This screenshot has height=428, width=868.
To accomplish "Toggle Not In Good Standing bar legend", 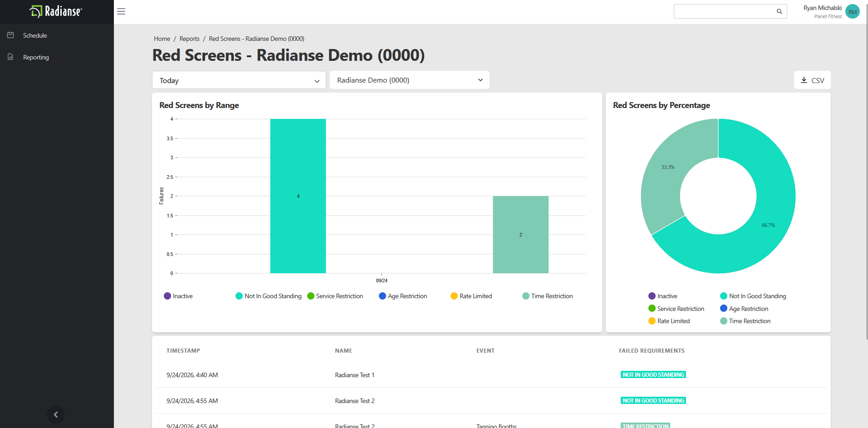I will pos(269,296).
